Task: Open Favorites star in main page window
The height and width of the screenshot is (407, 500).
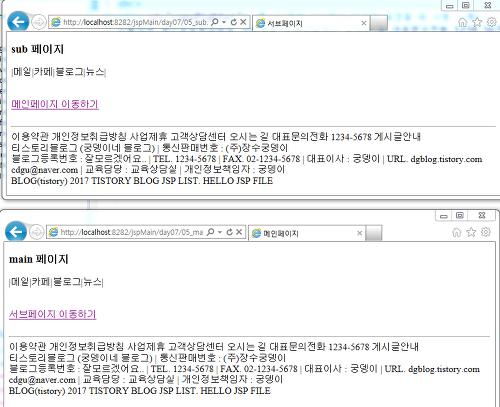Action: (x=471, y=232)
